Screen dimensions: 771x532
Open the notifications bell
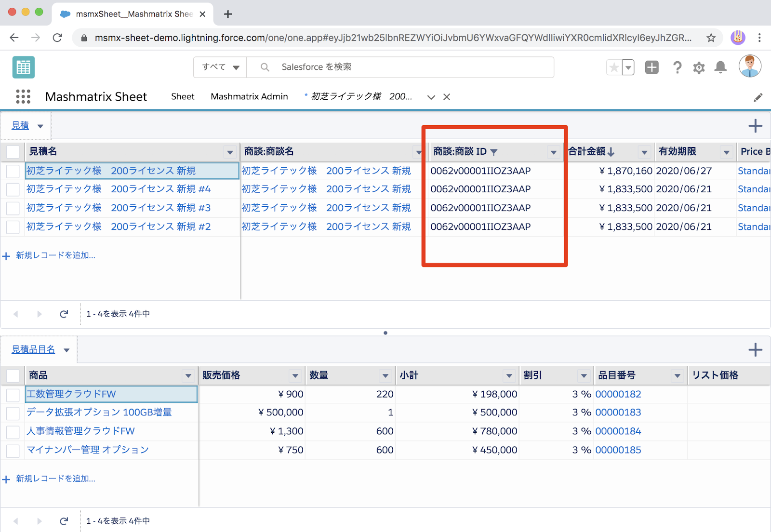click(x=720, y=67)
